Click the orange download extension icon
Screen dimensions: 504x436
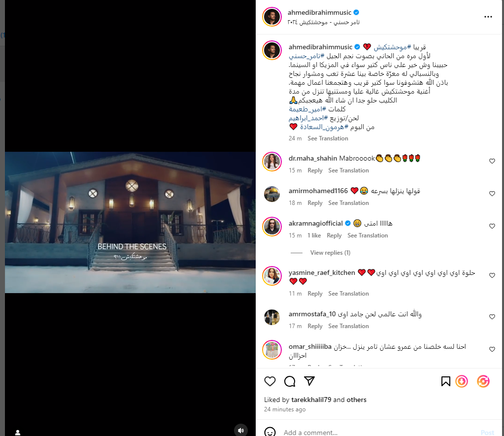point(462,381)
